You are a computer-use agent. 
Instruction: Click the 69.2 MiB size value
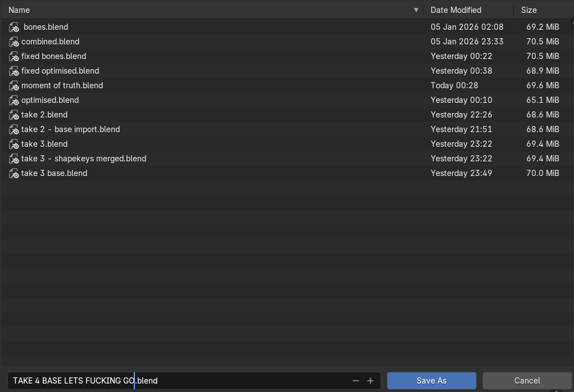(x=543, y=27)
